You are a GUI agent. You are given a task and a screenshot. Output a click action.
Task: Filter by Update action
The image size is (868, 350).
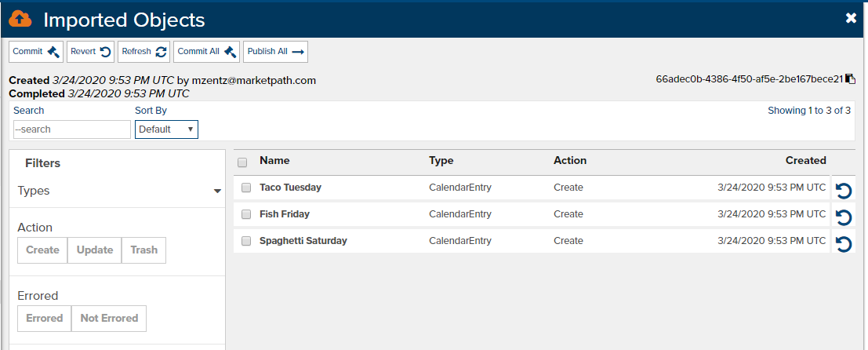[95, 250]
